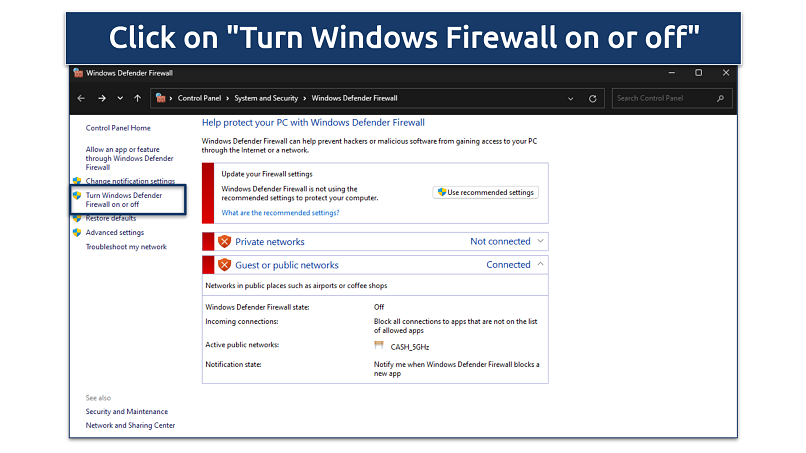Click the Guest or public networks shield icon

click(x=225, y=265)
